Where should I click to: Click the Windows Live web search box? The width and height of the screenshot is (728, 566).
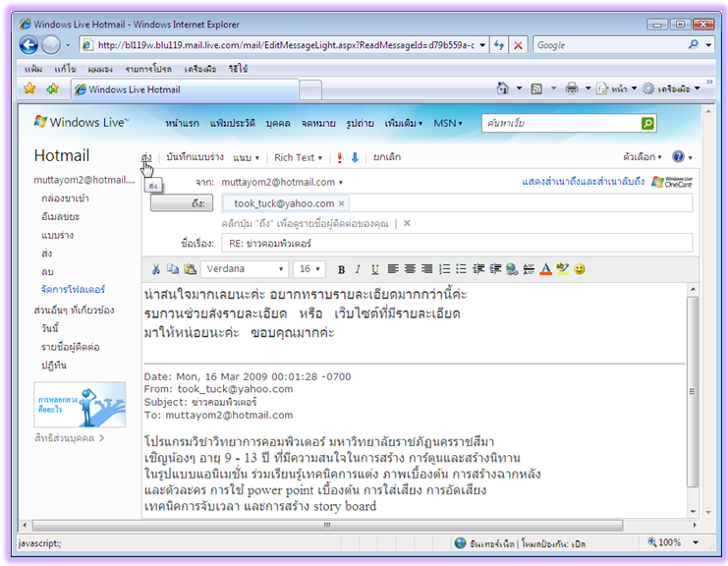pyautogui.click(x=561, y=123)
